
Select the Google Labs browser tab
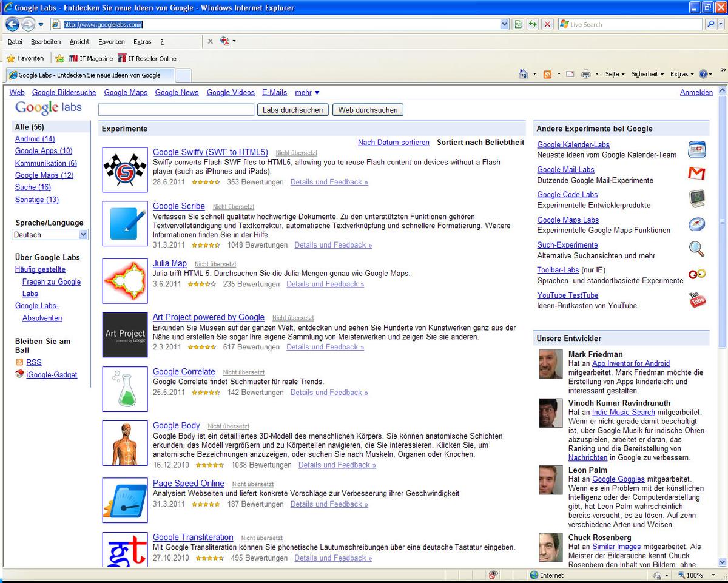point(90,75)
